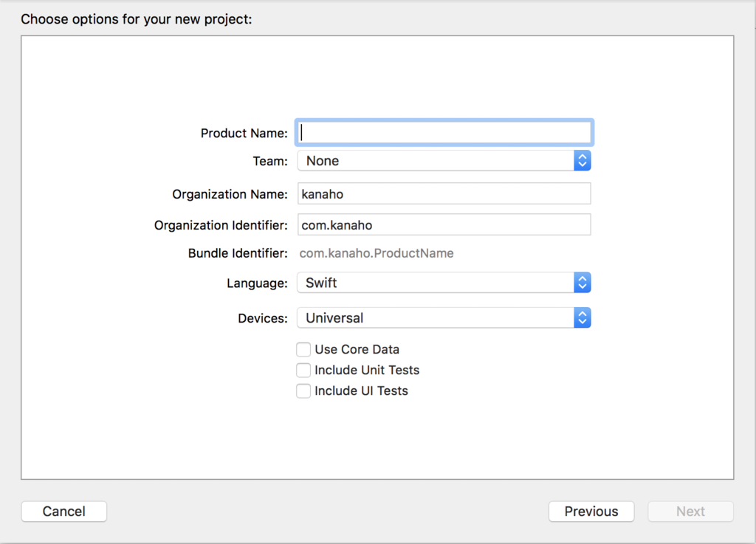The width and height of the screenshot is (756, 544).
Task: Click the Product Name text field
Action: tap(444, 133)
